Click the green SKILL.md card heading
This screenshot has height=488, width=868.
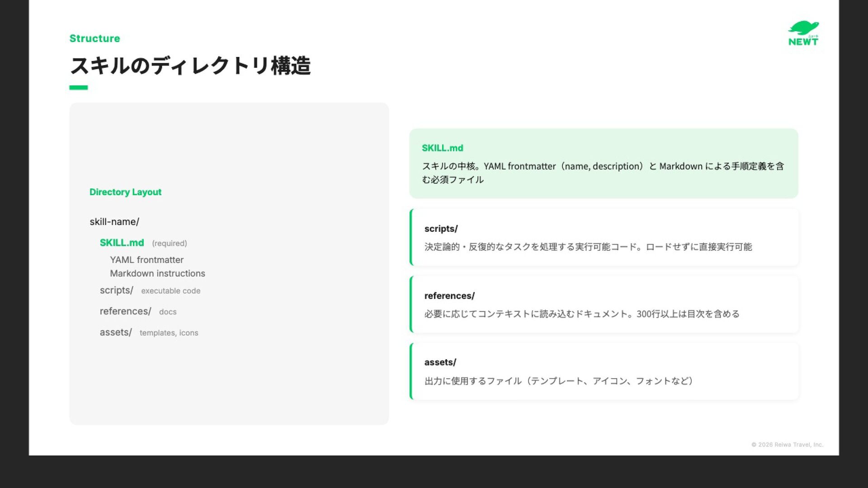coord(442,148)
